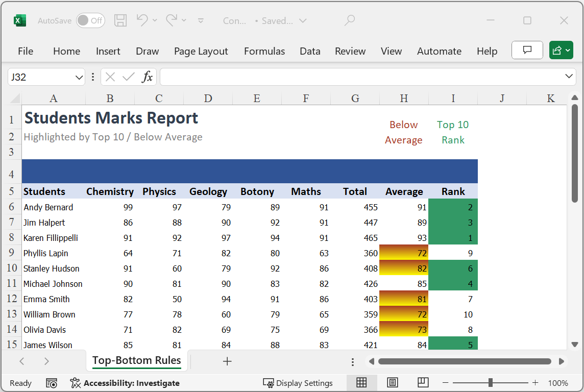Viewport: 584px width, 392px height.
Task: Open the Saved file status dropdown
Action: 303,21
